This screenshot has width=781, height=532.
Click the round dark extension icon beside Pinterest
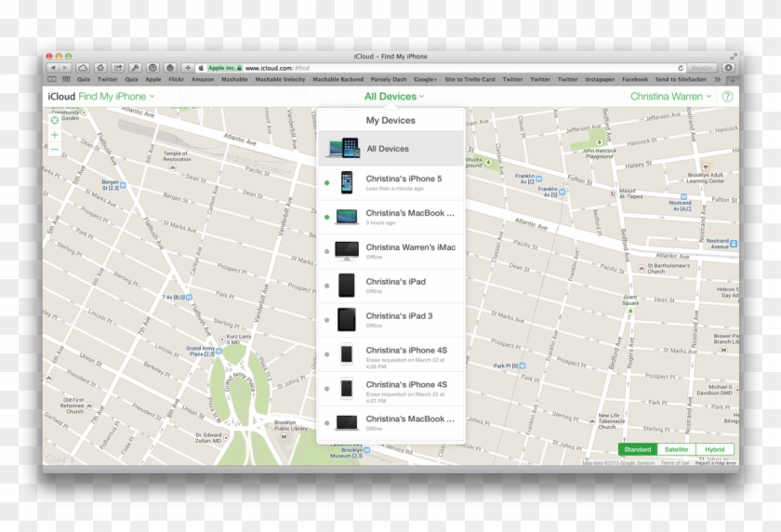tap(170, 68)
